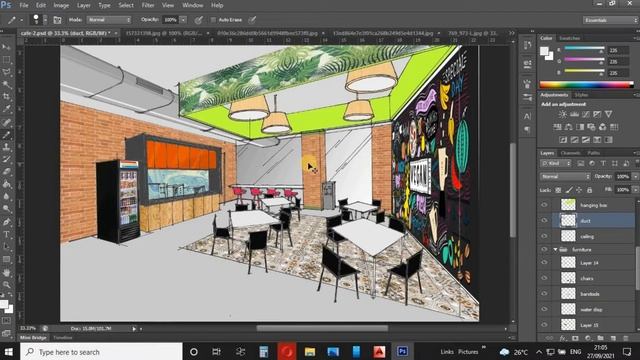Pick a color from the spectrum ramp
640x360 pixels.
[x=587, y=84]
